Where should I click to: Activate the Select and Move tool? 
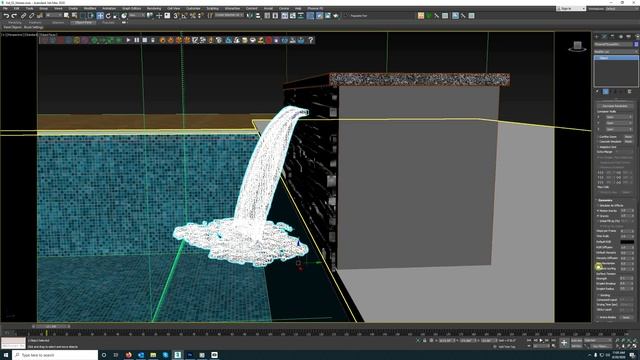100,16
